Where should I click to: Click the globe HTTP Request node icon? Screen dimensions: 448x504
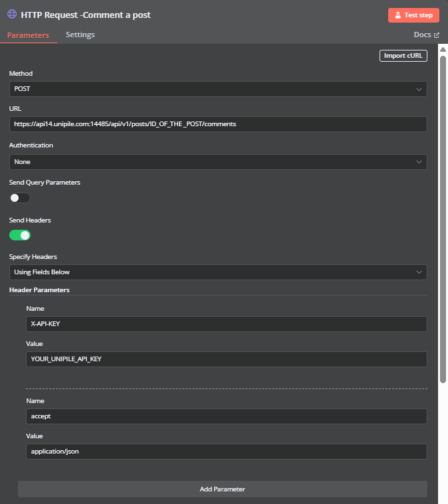click(12, 15)
